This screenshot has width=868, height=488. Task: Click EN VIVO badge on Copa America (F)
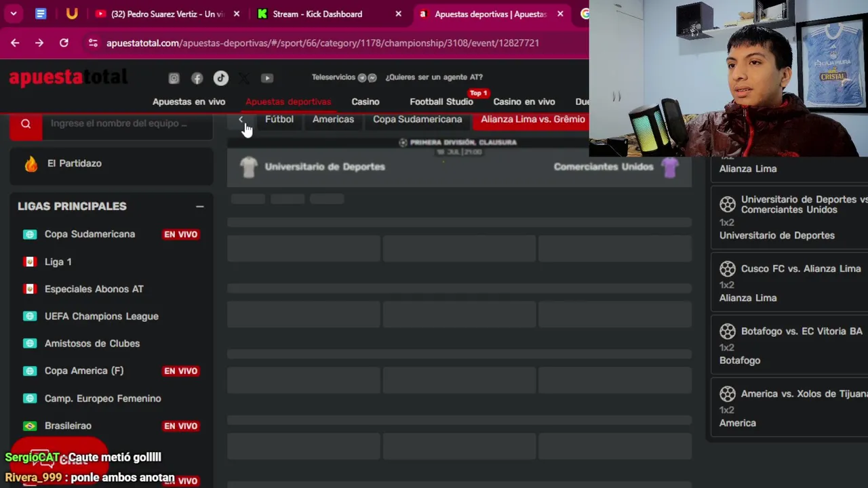pyautogui.click(x=180, y=371)
